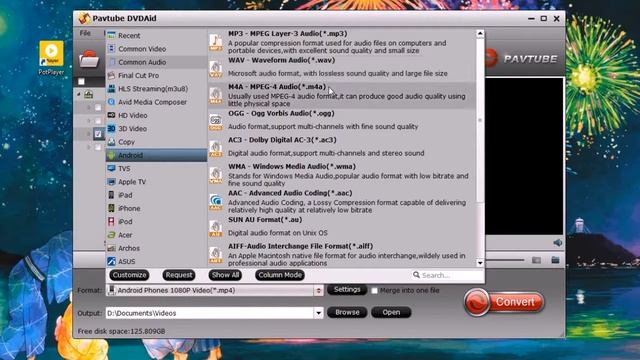Viewport: 640px width, 360px height.
Task: Take a snapshot with the camera icon
Action: pos(536,260)
